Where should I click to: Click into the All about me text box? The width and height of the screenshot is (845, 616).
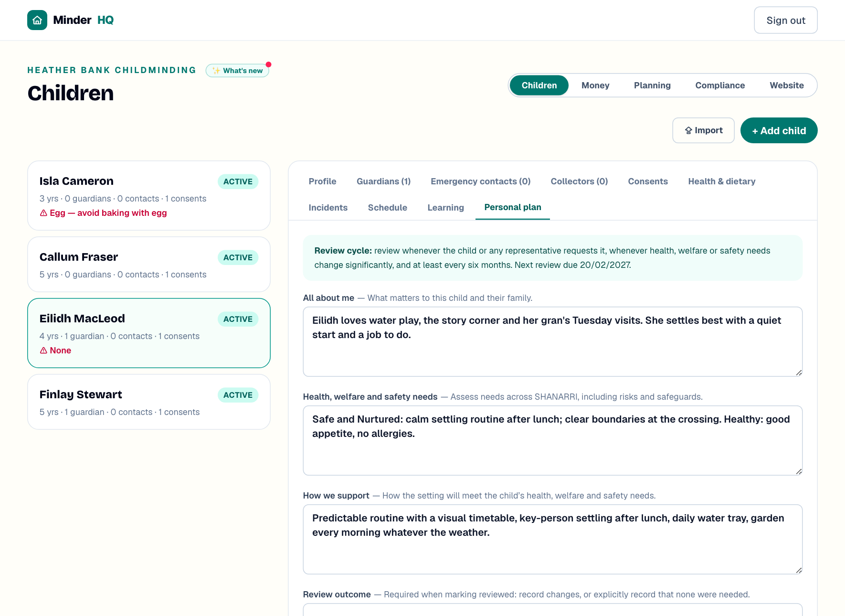click(552, 342)
